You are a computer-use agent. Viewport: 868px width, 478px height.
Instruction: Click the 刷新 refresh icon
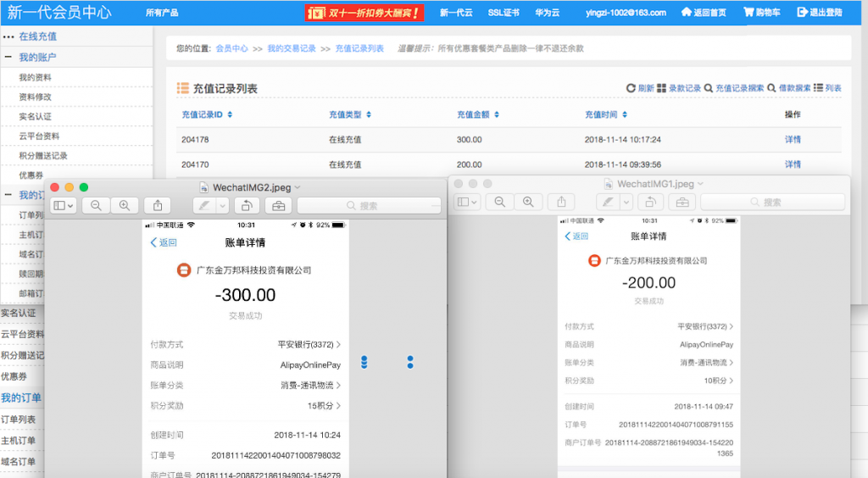click(x=631, y=88)
